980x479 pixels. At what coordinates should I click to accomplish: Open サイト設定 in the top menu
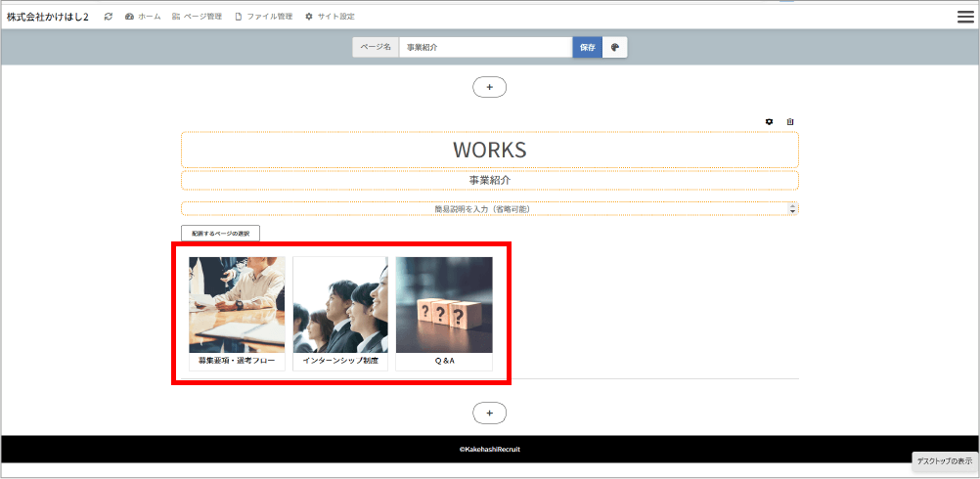[x=330, y=17]
